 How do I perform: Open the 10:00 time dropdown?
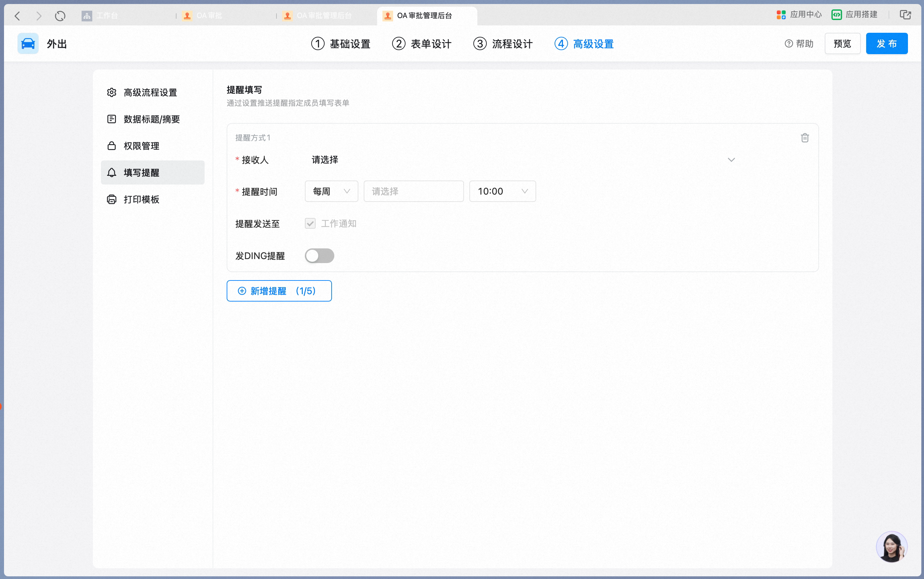click(x=502, y=191)
